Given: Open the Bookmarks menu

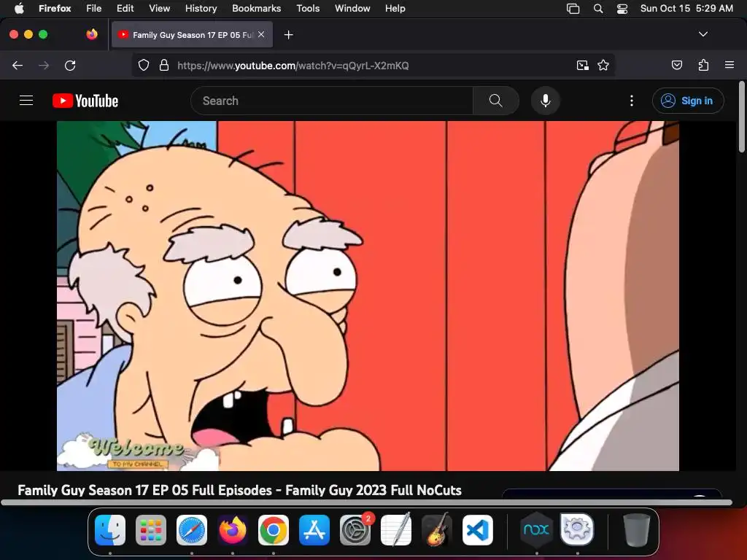Looking at the screenshot, I should point(256,8).
